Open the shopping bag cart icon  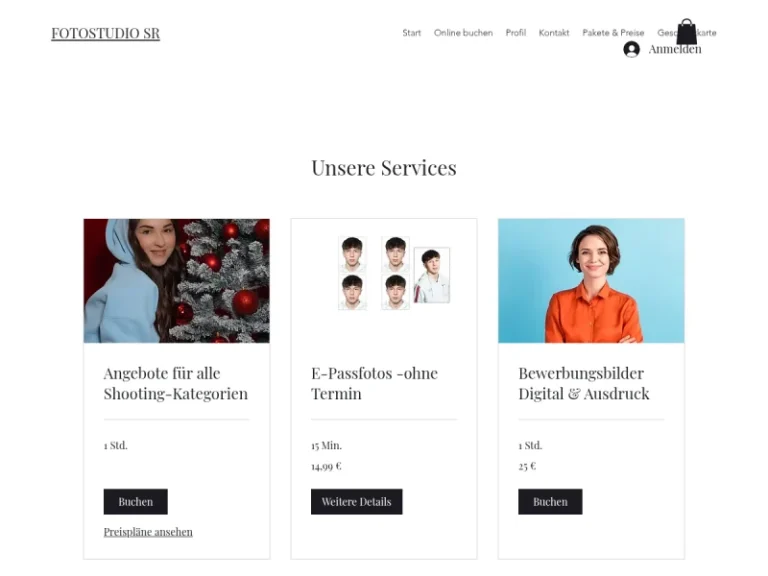click(687, 32)
